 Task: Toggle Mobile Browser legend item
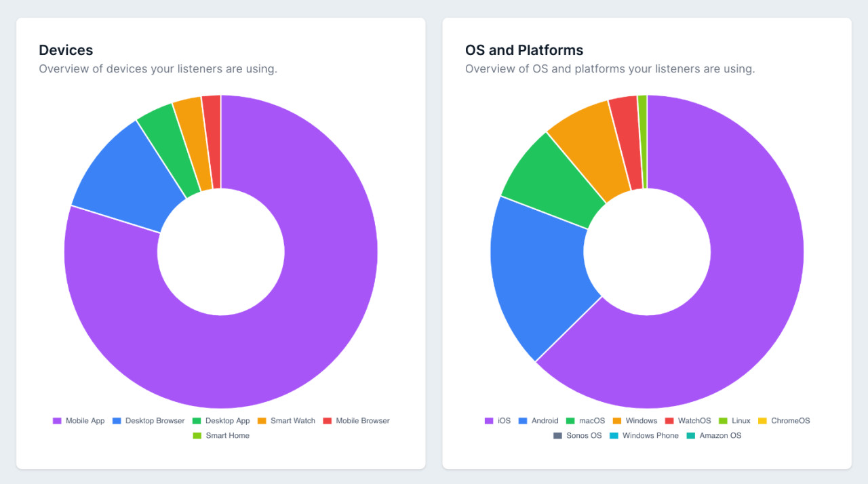click(356, 421)
